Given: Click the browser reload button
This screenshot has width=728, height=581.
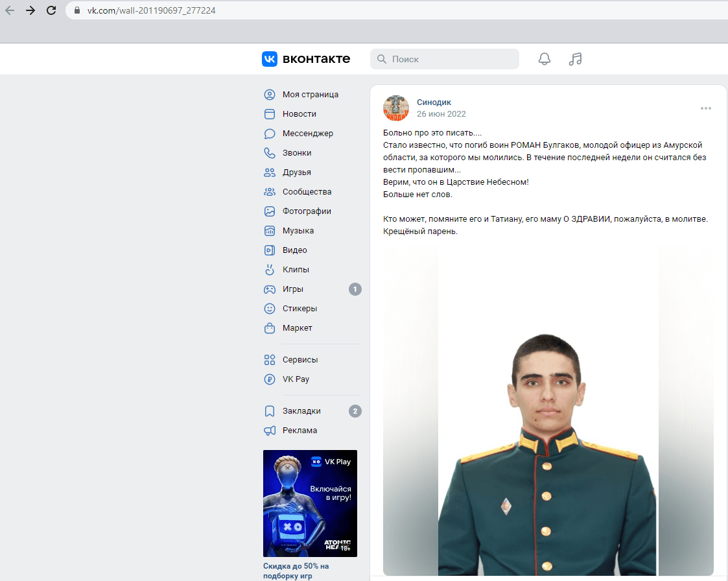Looking at the screenshot, I should pos(51,10).
